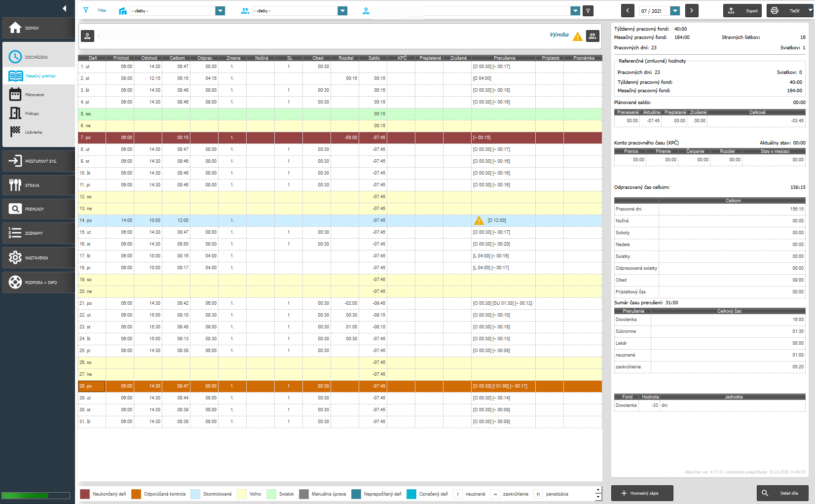Click the Výroba warning triangle icon

577,36
